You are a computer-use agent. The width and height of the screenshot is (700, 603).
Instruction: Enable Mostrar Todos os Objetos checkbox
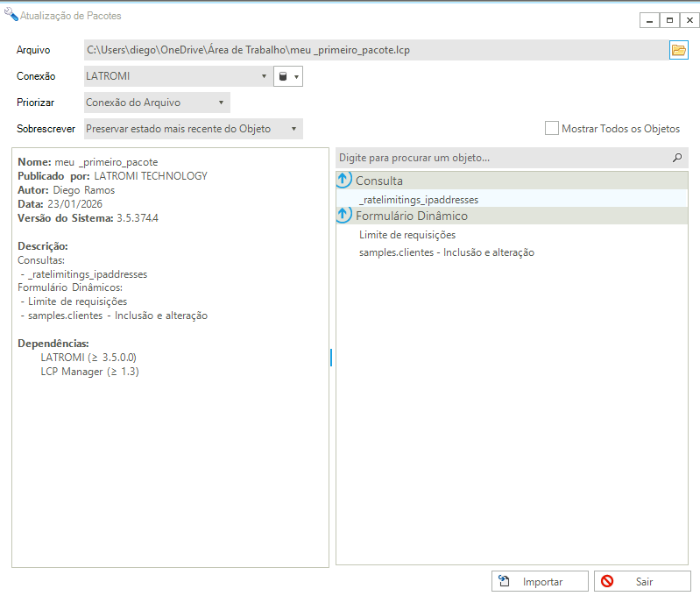click(552, 129)
